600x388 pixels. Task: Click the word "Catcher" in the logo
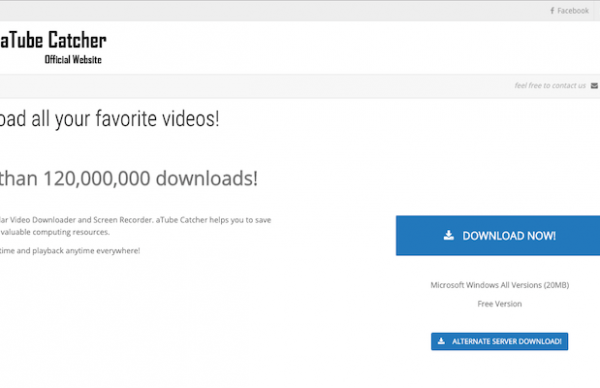point(77,40)
